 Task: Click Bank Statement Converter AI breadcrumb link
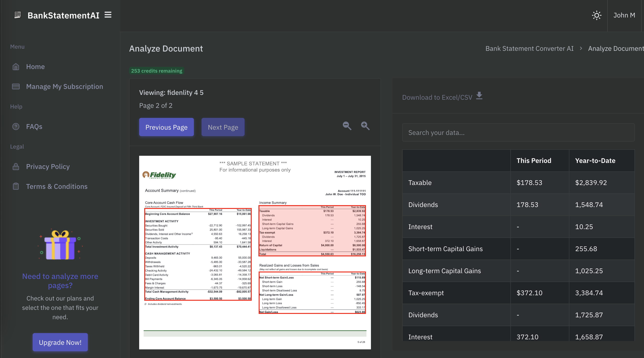click(529, 48)
